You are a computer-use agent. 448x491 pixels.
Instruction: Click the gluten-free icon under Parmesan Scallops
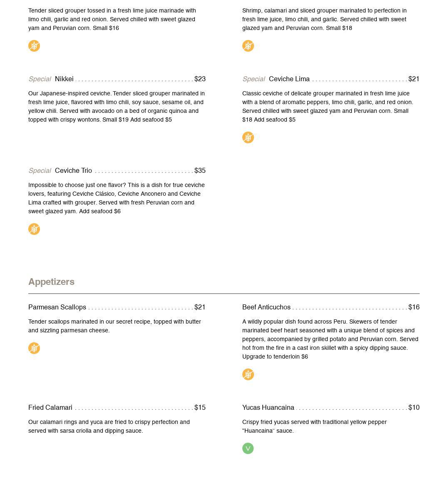click(x=34, y=348)
